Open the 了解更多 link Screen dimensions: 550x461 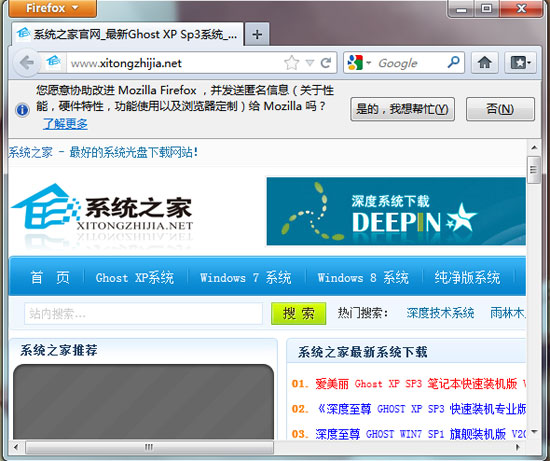pyautogui.click(x=65, y=123)
